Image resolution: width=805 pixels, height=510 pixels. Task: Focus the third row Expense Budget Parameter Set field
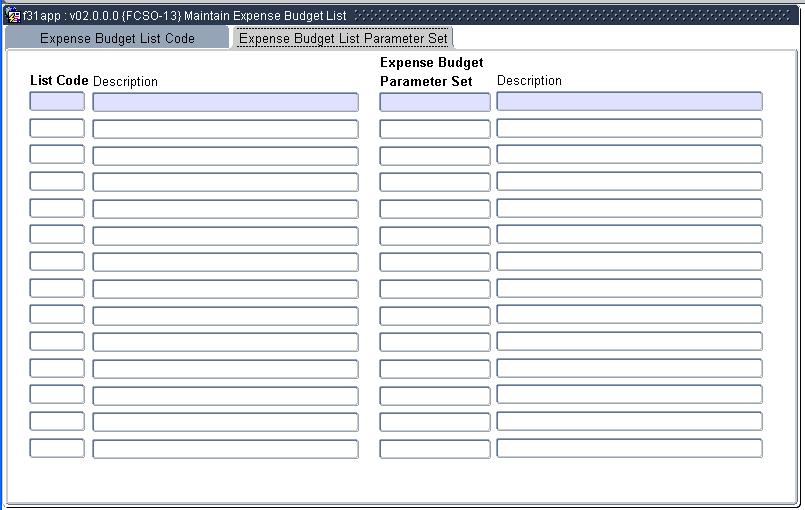435,155
